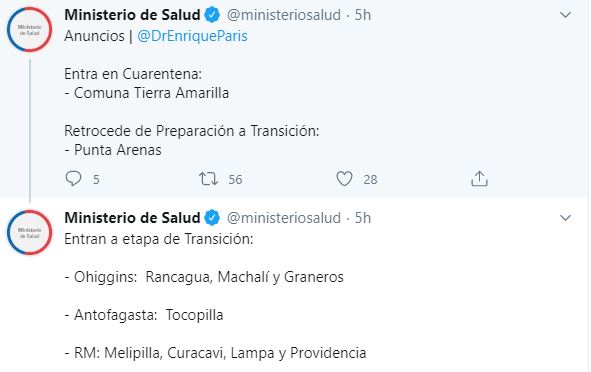The height and width of the screenshot is (372, 591).
Task: Open second tweet's profile avatar
Action: pos(29,233)
